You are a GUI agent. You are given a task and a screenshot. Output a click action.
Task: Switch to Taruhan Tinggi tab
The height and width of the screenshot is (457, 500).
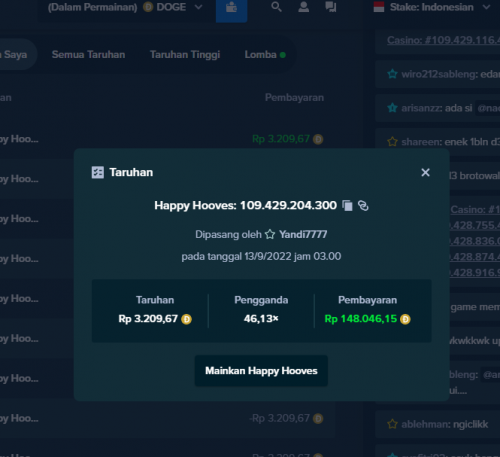[185, 55]
